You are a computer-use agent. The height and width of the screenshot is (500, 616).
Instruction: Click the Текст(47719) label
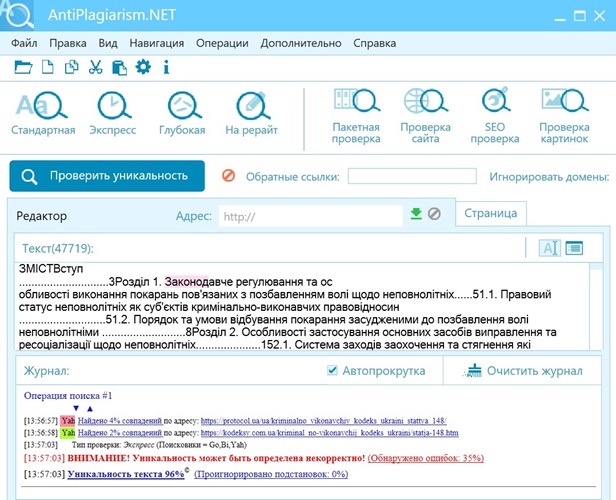pyautogui.click(x=58, y=248)
